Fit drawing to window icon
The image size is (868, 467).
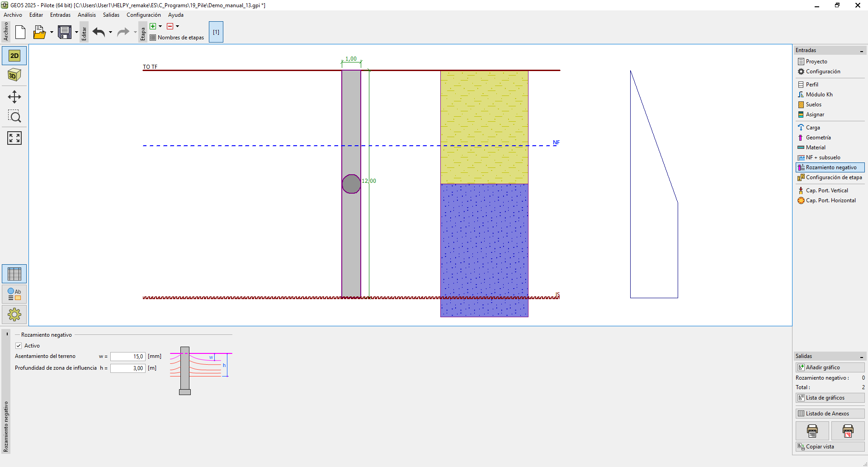pos(14,138)
